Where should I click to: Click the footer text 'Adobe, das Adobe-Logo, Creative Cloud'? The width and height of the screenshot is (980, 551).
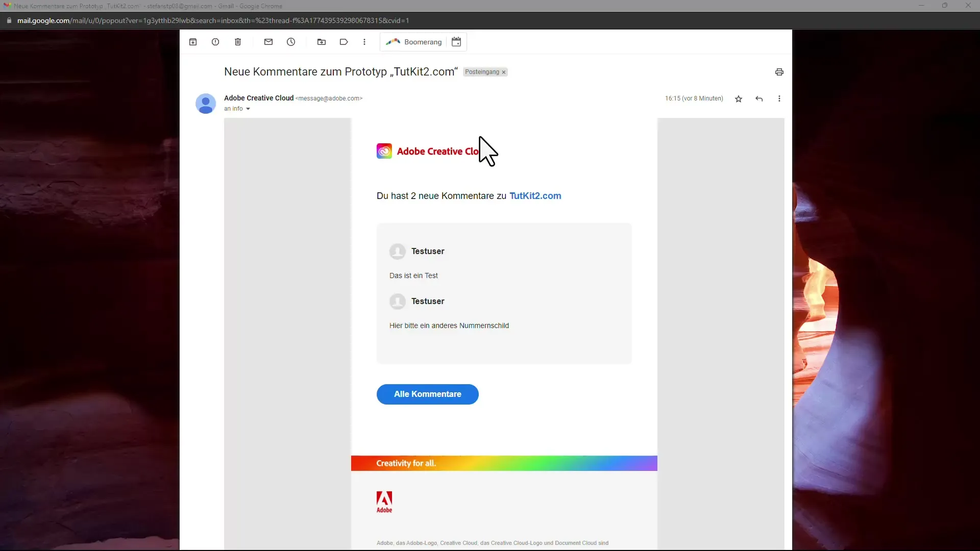[493, 543]
